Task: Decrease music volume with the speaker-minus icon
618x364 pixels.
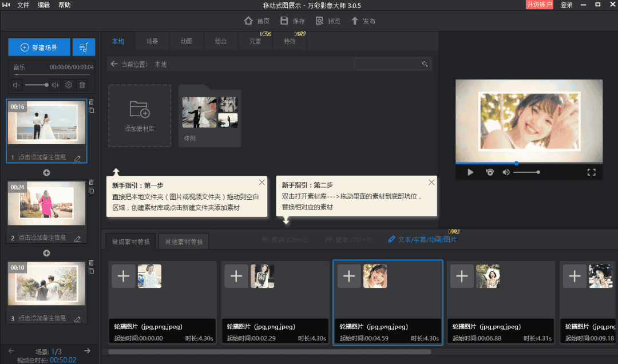Action: [x=17, y=85]
